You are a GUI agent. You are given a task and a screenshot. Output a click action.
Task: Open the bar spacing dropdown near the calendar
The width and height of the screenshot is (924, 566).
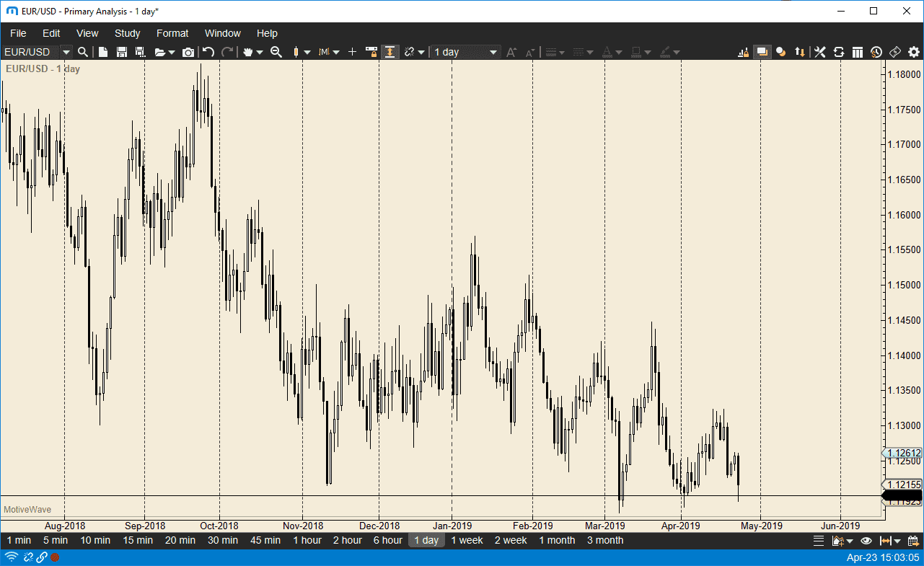pyautogui.click(x=897, y=540)
